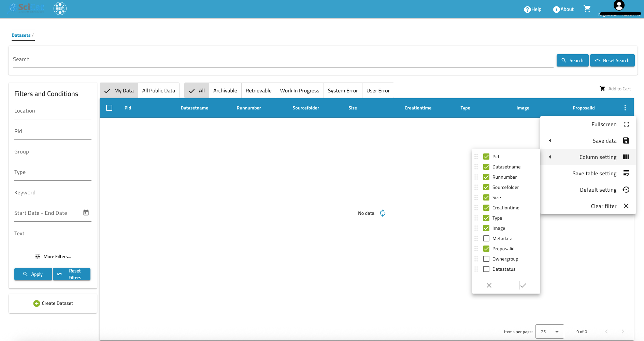Toggle the select-all checkbox in table header

pyautogui.click(x=109, y=108)
